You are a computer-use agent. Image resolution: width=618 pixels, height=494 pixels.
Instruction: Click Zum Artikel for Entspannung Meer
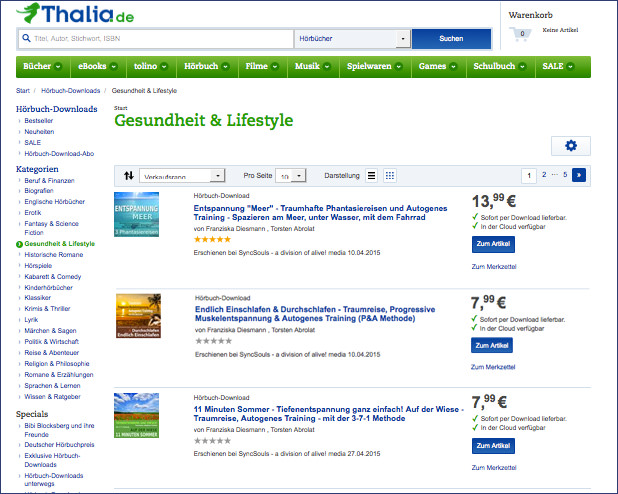pos(493,244)
